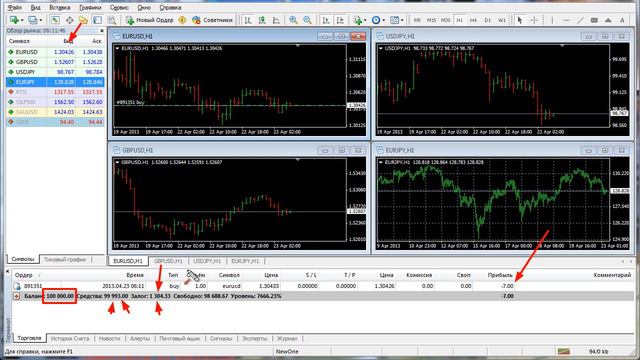Switch chart to candlestick type
640x360 pixels.
click(262, 20)
